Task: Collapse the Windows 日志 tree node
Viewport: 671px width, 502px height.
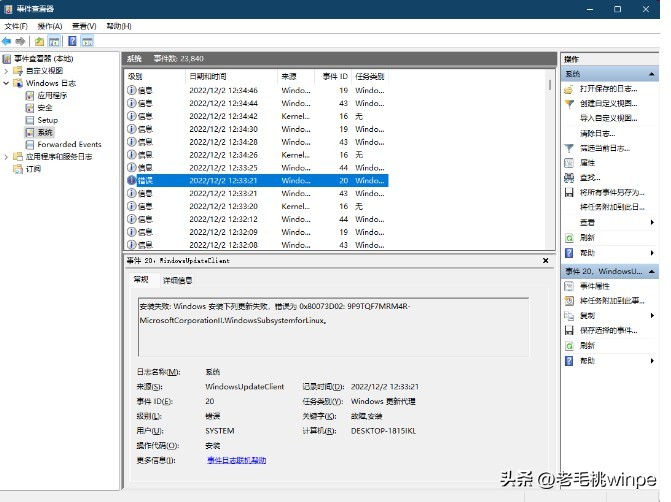Action: click(6, 83)
